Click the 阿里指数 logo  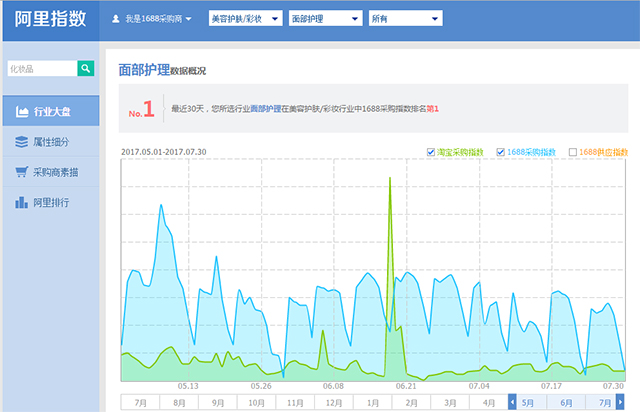click(51, 19)
